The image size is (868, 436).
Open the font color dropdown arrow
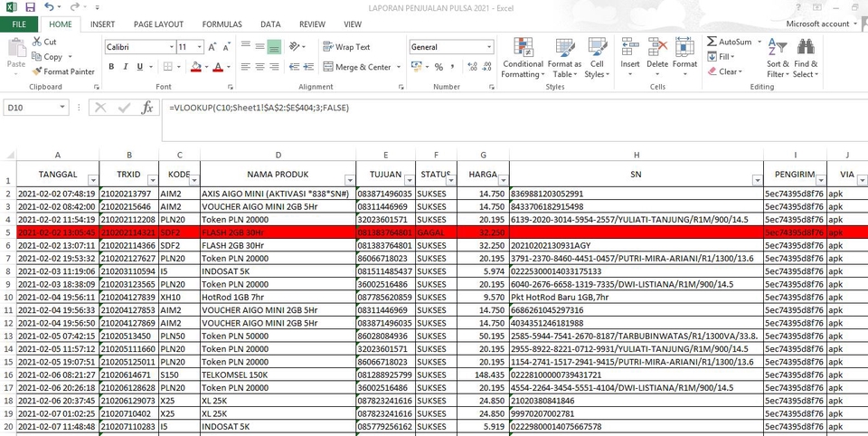point(229,67)
